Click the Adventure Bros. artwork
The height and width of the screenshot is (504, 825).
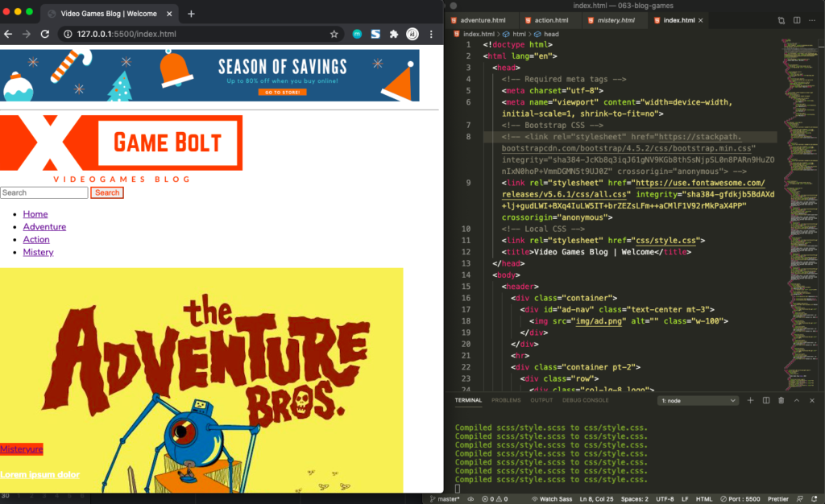(x=201, y=381)
